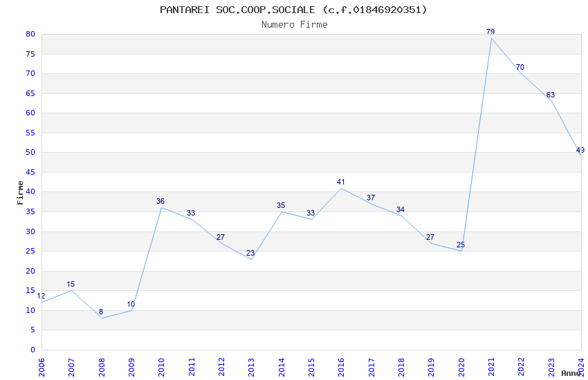Select data label 25 for 2020
The image size is (588, 380).
coord(461,245)
